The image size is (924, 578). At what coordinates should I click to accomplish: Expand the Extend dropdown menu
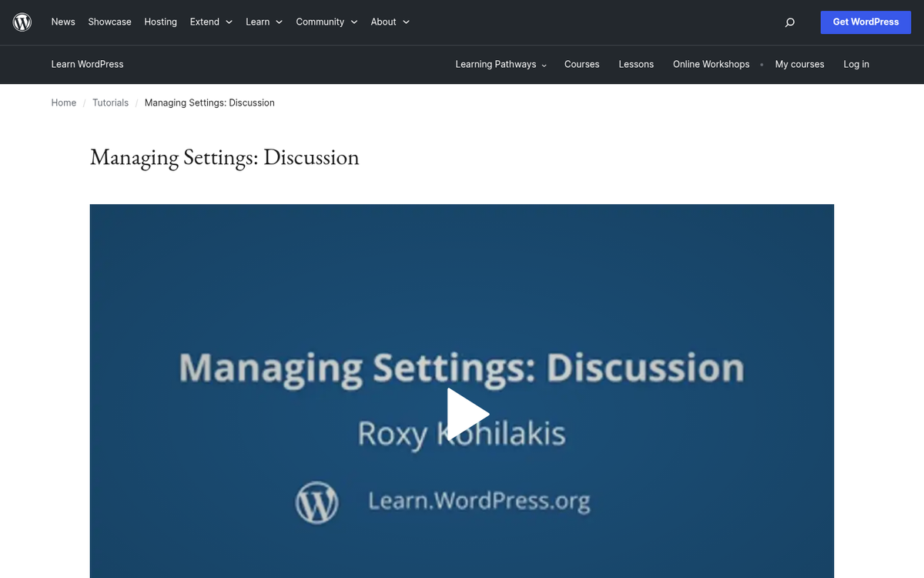(210, 22)
